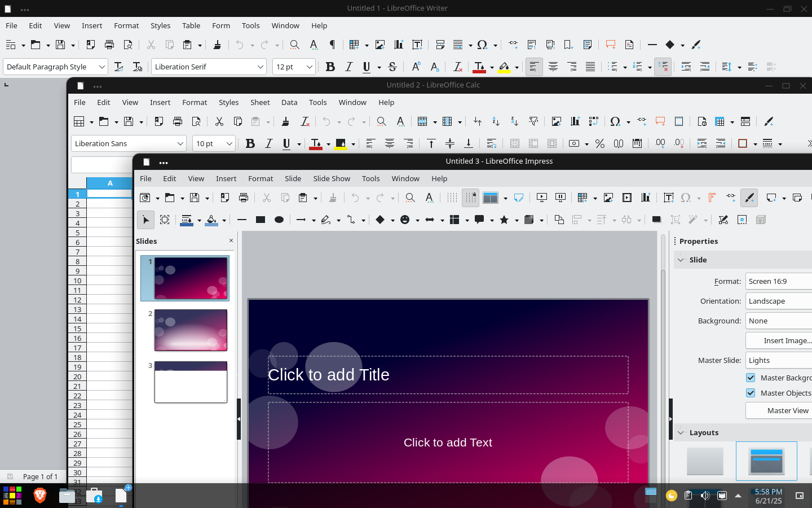Toggle Bold in the Calc toolbar
This screenshot has width=812, height=508.
point(250,143)
